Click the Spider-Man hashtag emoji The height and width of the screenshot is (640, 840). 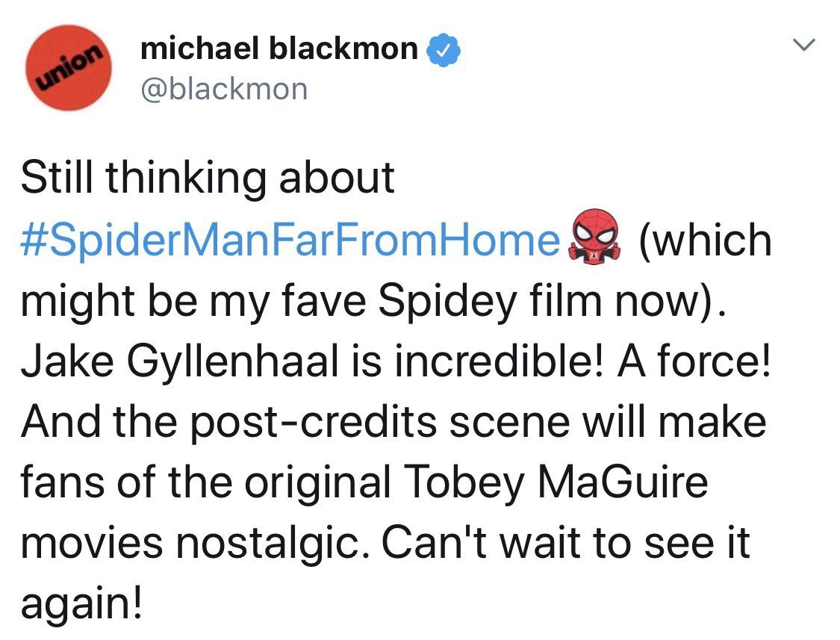[x=595, y=237]
